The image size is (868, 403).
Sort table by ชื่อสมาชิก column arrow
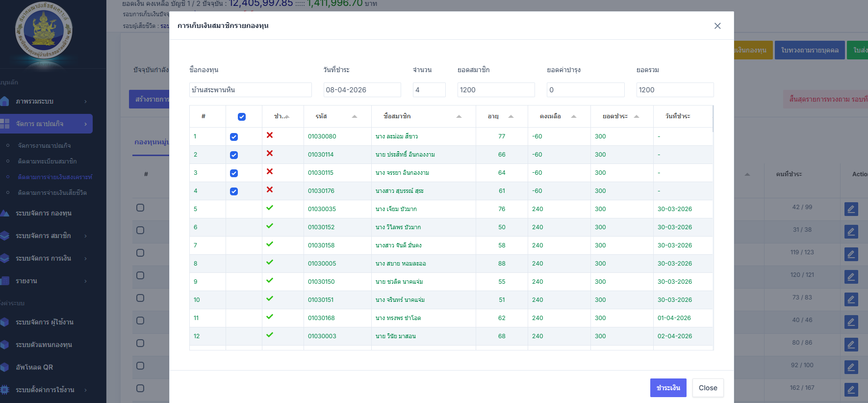(459, 116)
